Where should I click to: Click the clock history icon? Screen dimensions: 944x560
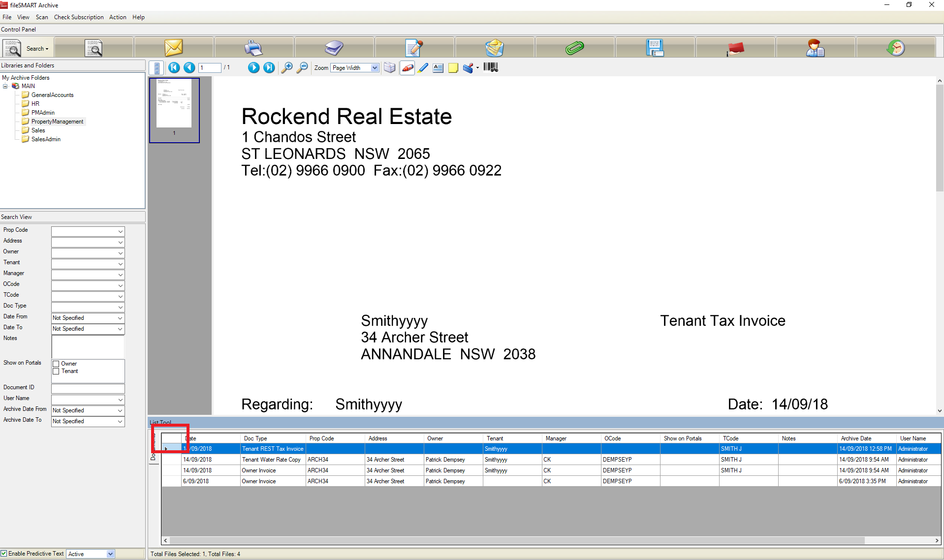896,48
